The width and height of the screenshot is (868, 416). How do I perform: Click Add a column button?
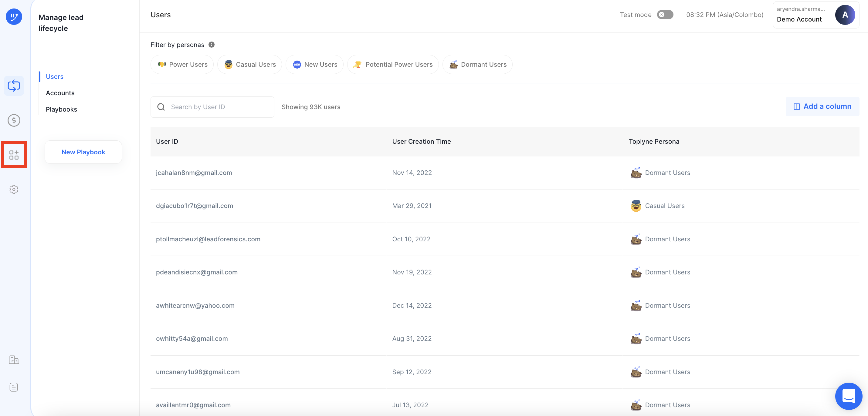822,107
